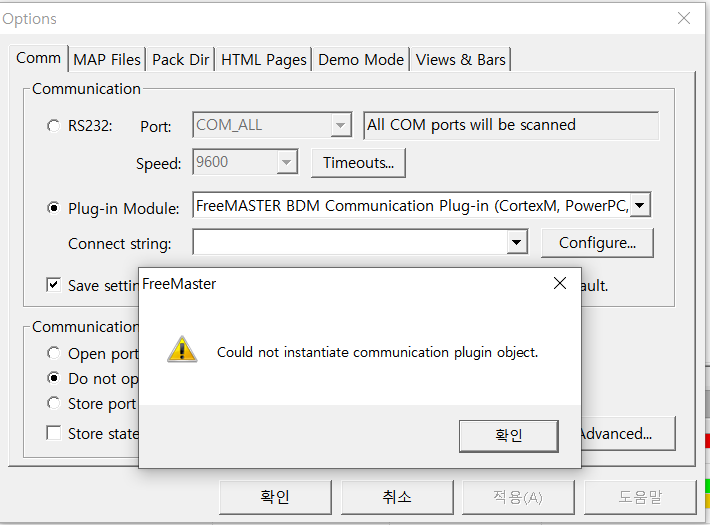
Task: Select the Plug-in Module radio button
Action: point(53,208)
